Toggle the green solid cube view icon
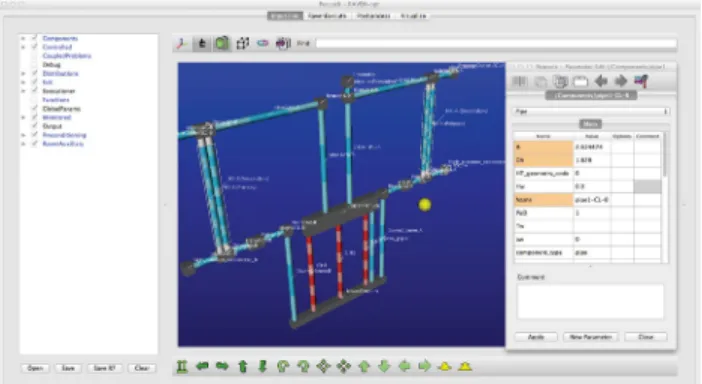Viewport: 702px width, 384px height. [222, 43]
